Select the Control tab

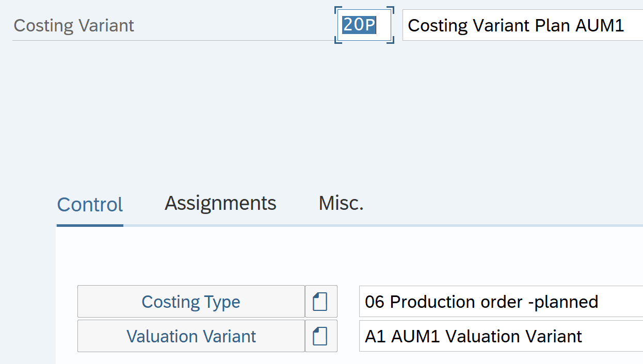point(90,205)
